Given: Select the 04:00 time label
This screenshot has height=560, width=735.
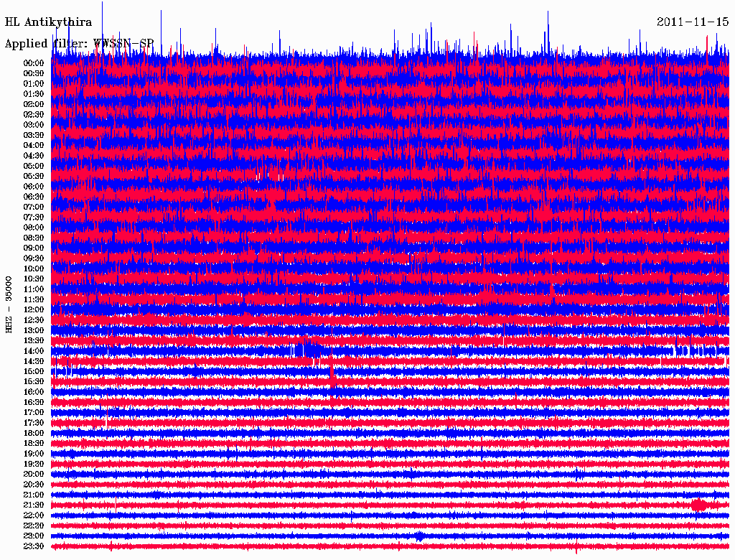Looking at the screenshot, I should (34, 146).
